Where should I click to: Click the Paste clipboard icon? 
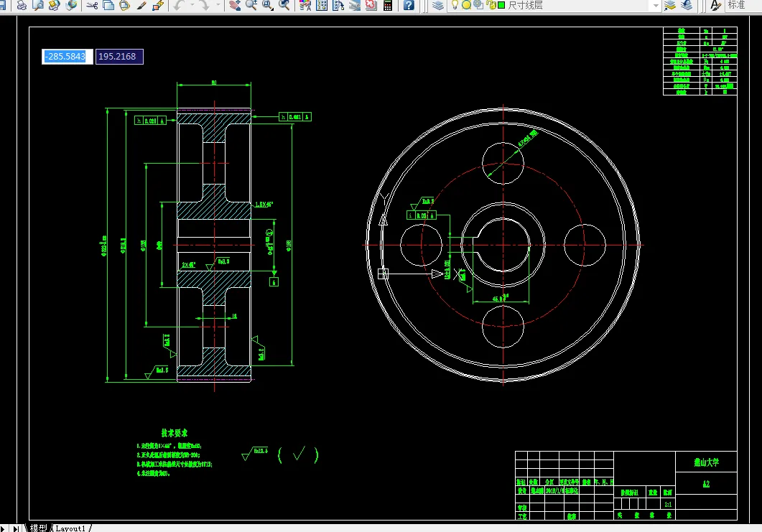pos(125,5)
